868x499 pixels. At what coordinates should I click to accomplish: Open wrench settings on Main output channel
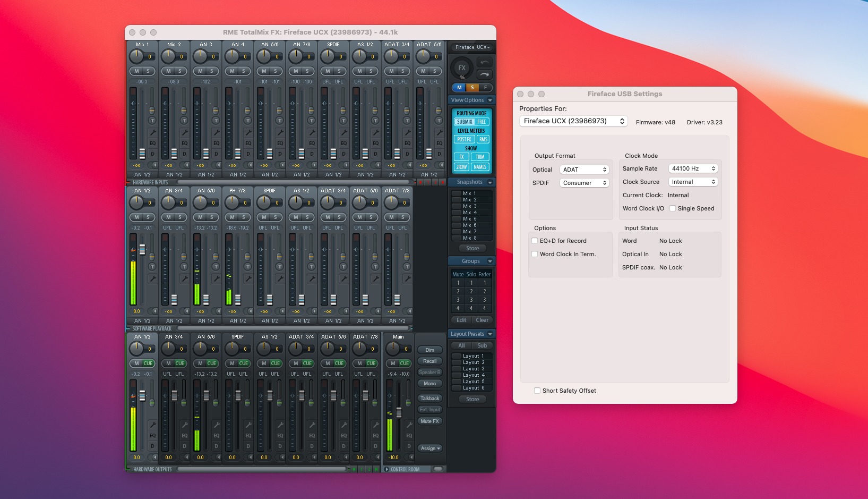click(409, 425)
